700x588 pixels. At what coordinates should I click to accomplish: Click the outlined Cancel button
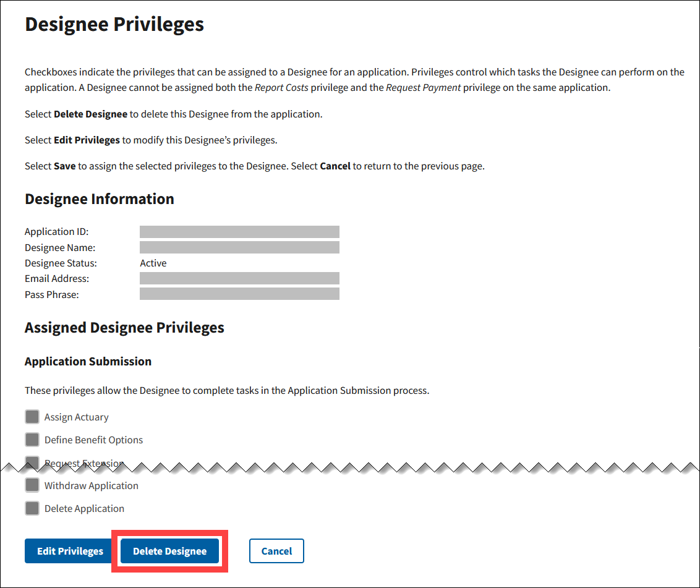(x=276, y=551)
